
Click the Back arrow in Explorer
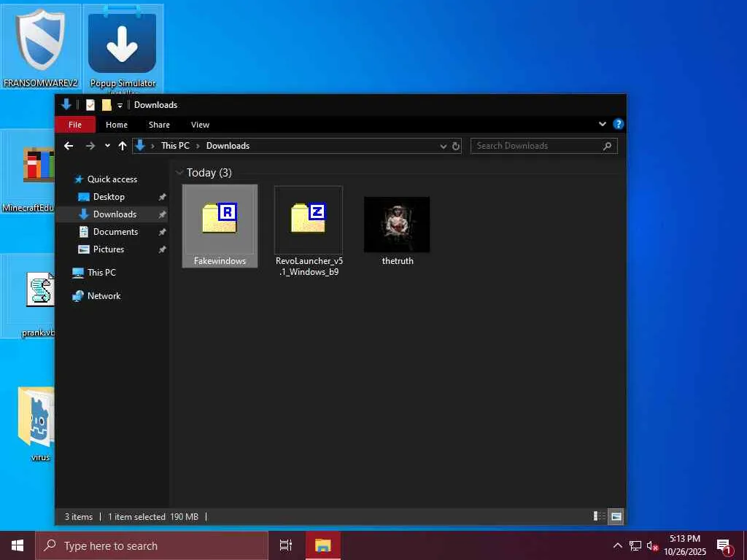click(x=69, y=146)
